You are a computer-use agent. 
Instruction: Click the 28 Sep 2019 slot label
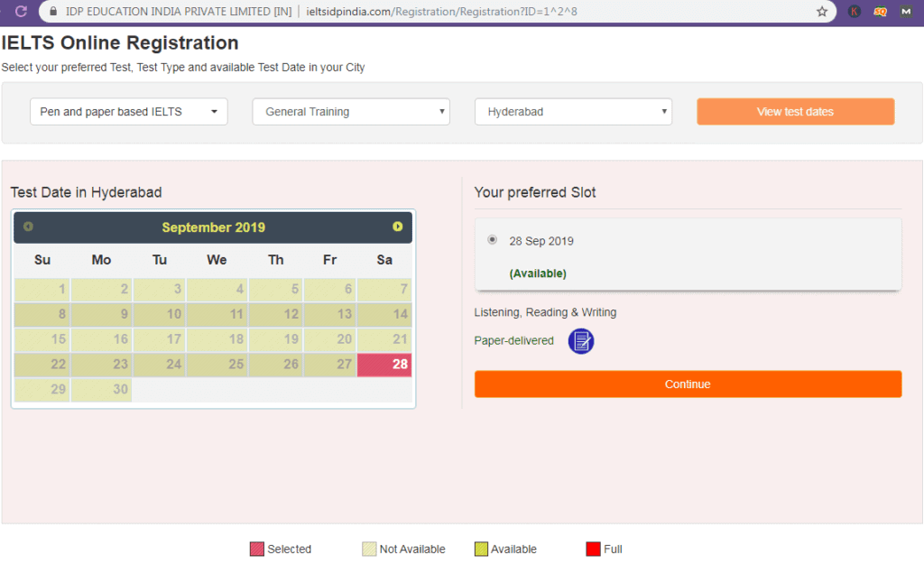tap(541, 241)
